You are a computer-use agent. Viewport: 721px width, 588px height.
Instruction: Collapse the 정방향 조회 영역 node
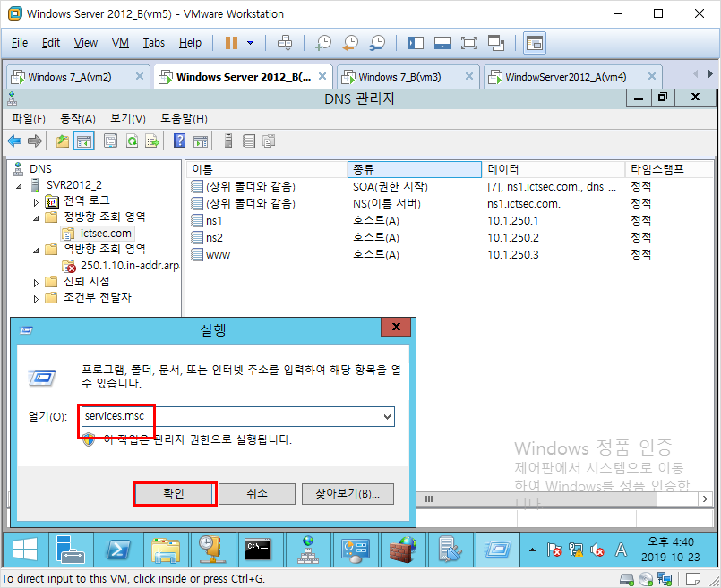click(x=36, y=218)
